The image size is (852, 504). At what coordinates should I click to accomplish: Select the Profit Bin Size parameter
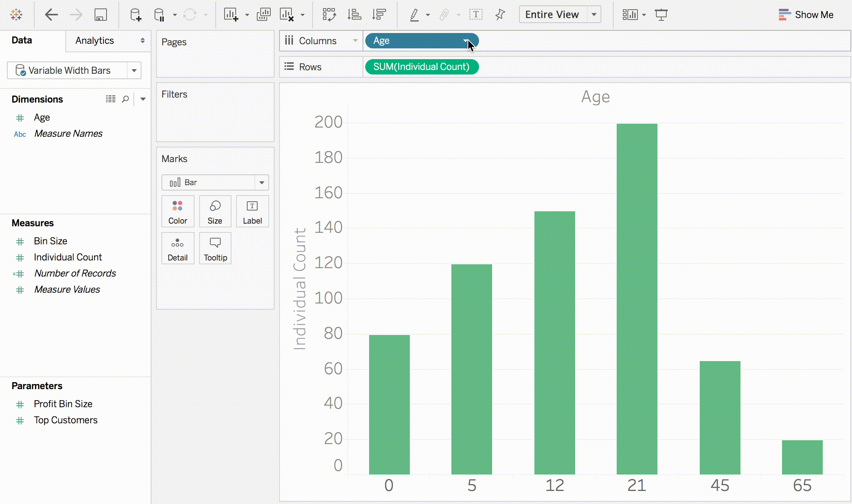[x=63, y=404]
